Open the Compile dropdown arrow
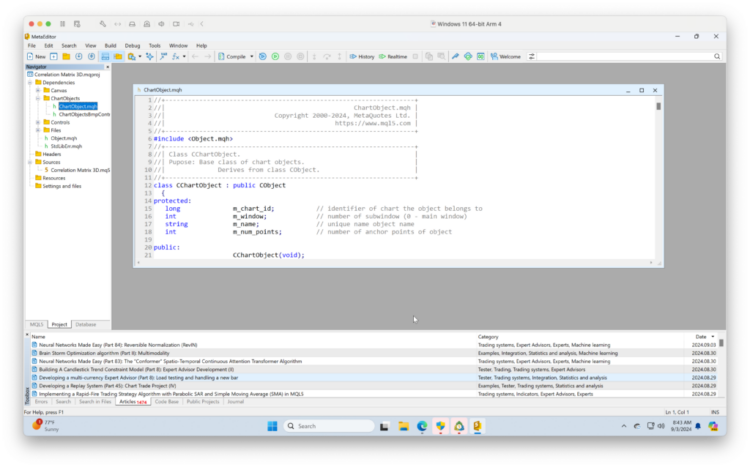This screenshot has height=467, width=750. click(252, 56)
